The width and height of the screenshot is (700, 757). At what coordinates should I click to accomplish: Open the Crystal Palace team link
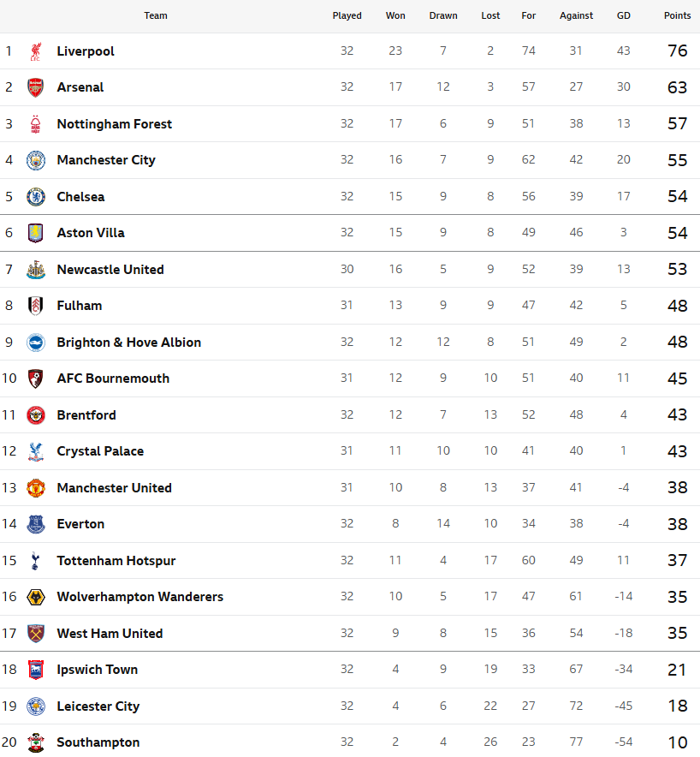[x=100, y=451]
